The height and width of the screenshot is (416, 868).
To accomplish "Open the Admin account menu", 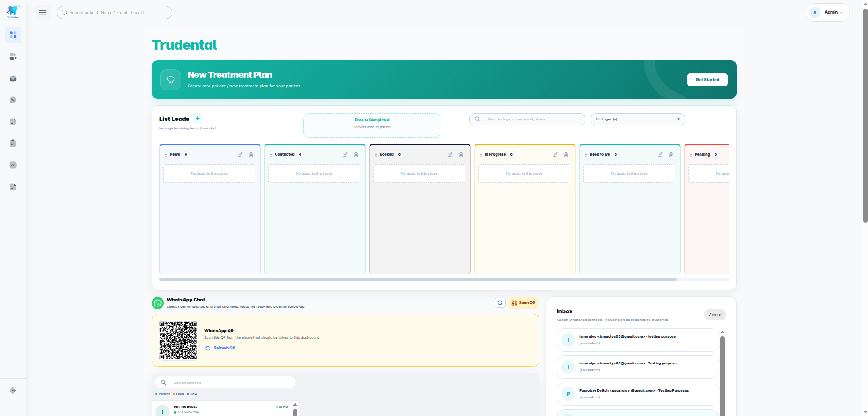I will [828, 12].
